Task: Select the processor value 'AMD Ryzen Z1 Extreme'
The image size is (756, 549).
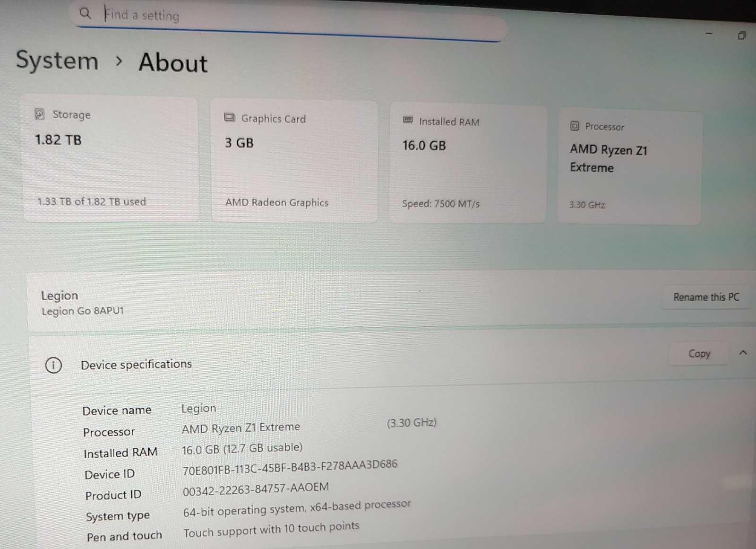Action: point(241,427)
